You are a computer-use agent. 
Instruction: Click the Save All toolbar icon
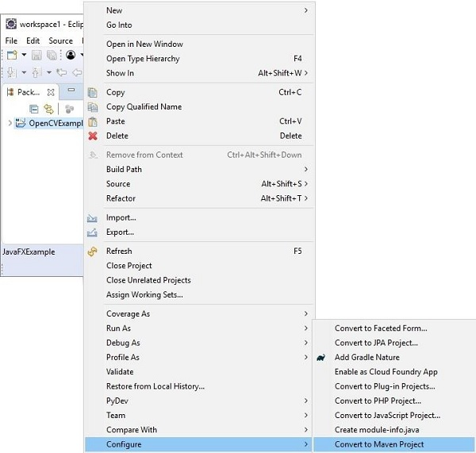pyautogui.click(x=52, y=56)
